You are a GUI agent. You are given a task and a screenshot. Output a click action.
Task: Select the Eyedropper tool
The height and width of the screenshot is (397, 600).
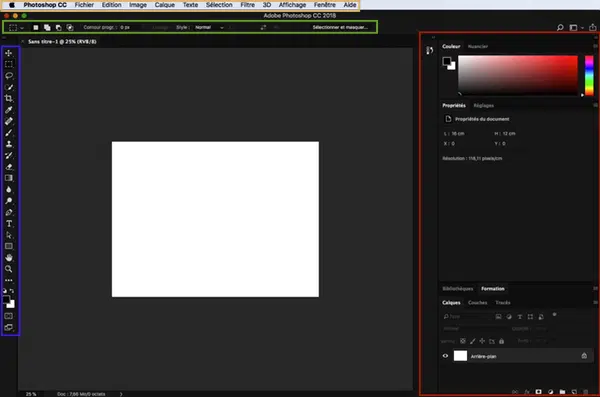tap(8, 110)
